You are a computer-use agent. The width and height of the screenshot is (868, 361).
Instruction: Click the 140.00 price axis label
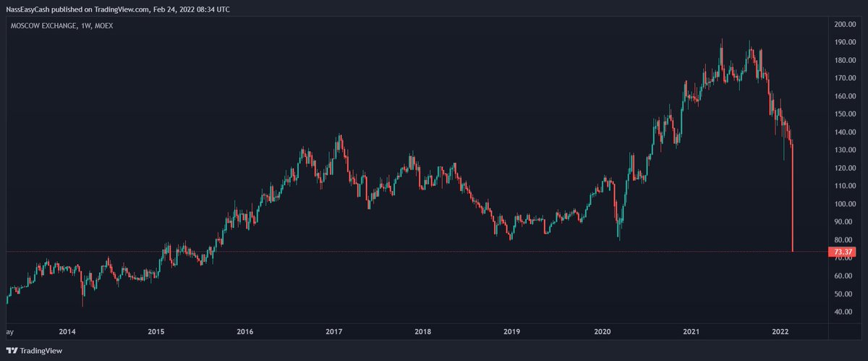click(x=845, y=132)
